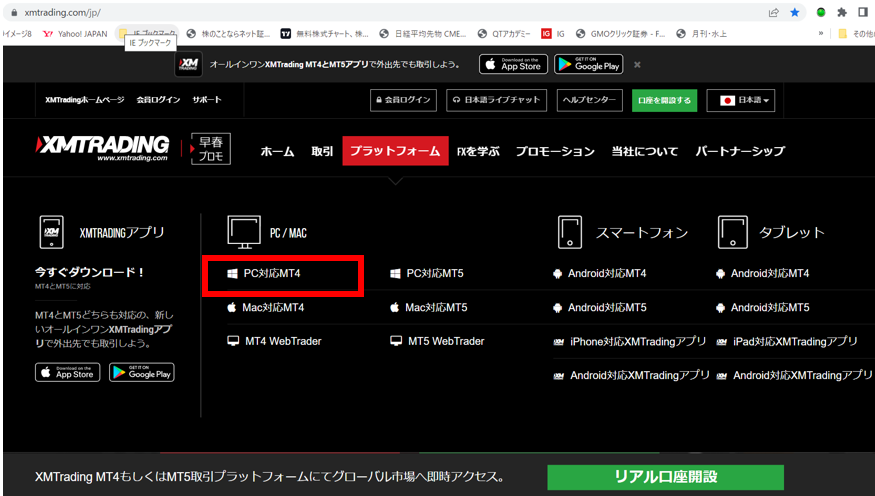The image size is (875, 496).
Task: Open Mac対応MT5 link
Action: pyautogui.click(x=429, y=307)
